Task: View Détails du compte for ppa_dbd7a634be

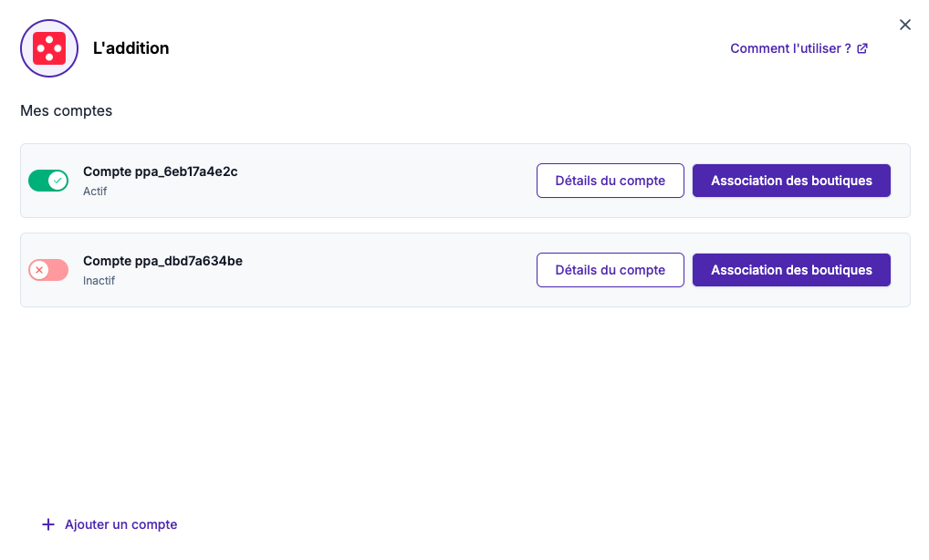Action: 610,270
